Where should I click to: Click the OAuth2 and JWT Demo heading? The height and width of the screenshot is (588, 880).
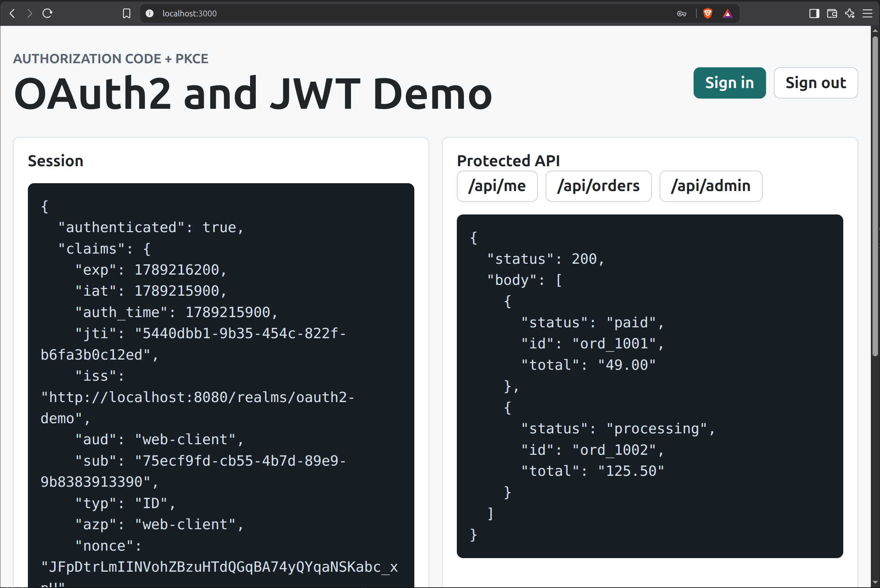click(253, 93)
